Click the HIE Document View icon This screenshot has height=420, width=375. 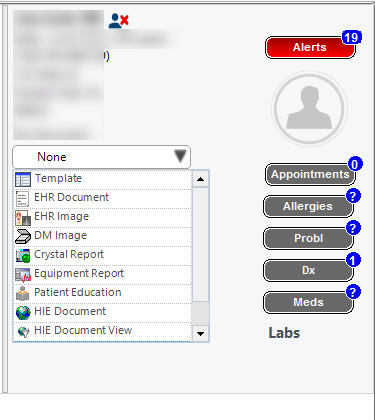pos(23,332)
